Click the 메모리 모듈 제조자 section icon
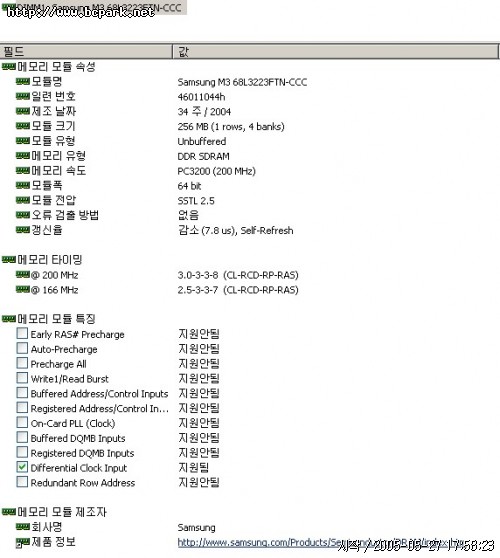Viewport: 500px width, 558px height. (x=9, y=512)
